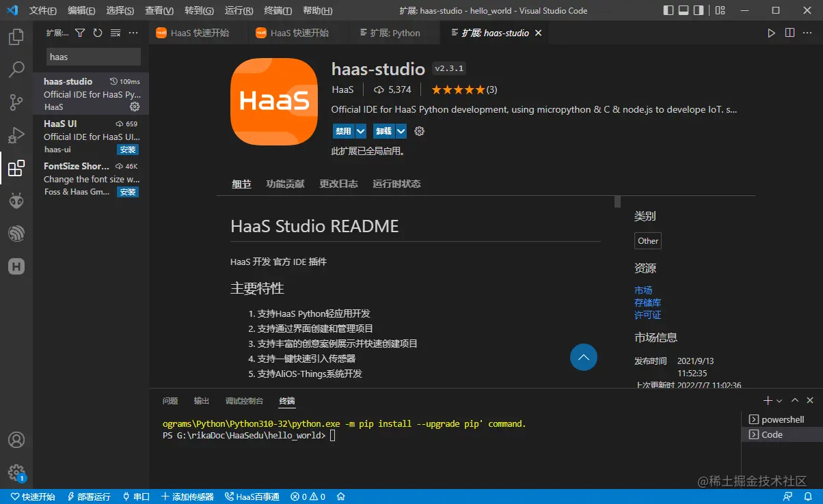The image size is (823, 504).
Task: Switch to the 问题 panel tab
Action: click(170, 401)
